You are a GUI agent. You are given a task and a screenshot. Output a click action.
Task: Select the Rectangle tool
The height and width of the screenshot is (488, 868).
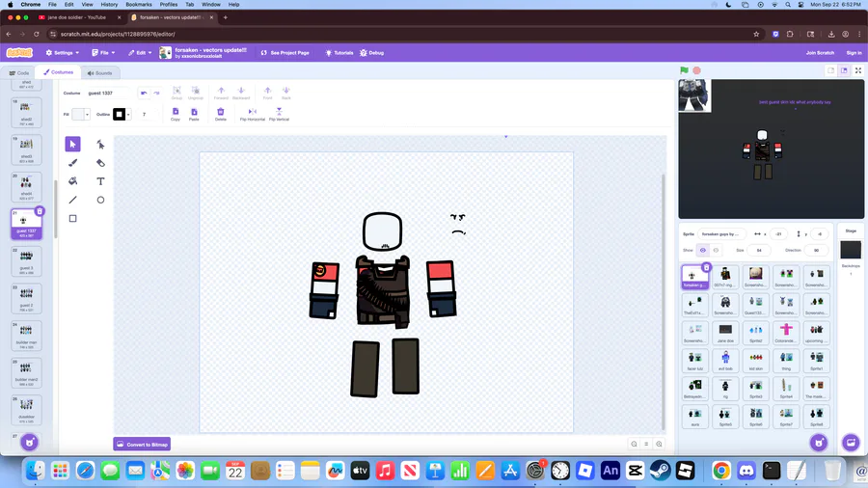[x=72, y=219]
